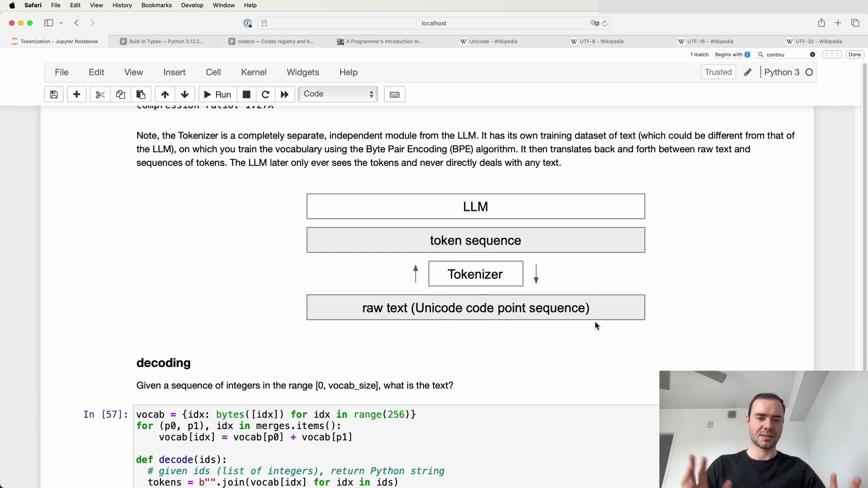Click the Save notebook icon
The height and width of the screenshot is (488, 868).
53,94
